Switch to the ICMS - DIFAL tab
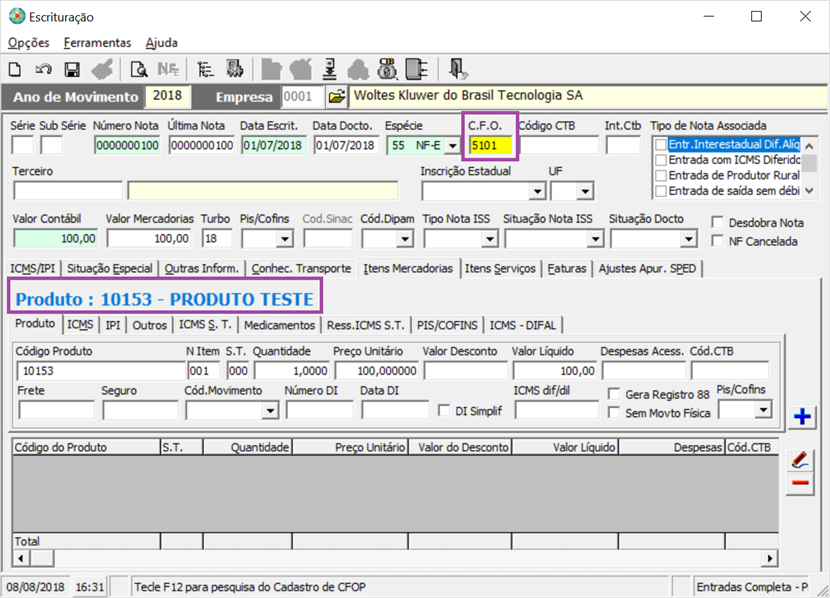Screen dimensions: 830x598 (x=525, y=325)
